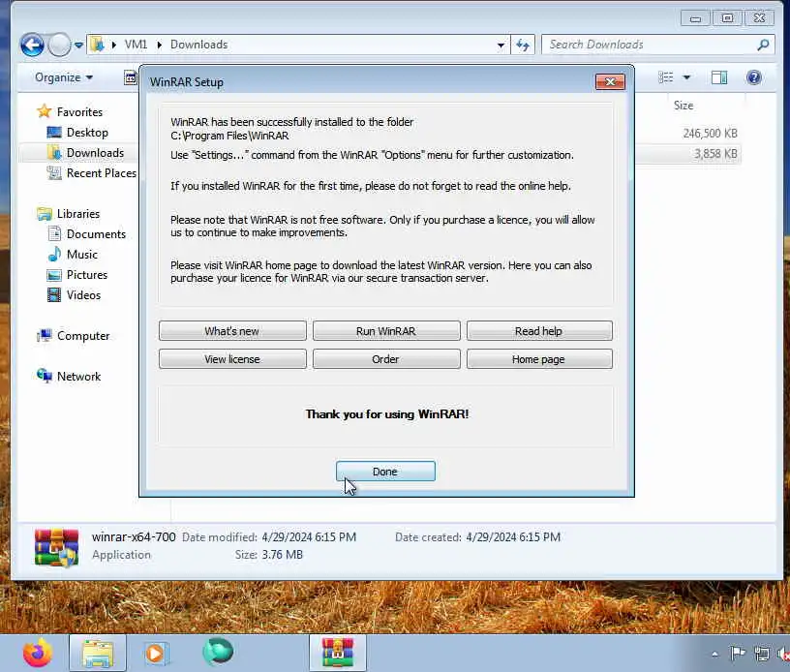Expand the arrow after VM1 breadcrumb
The width and height of the screenshot is (790, 672).
click(159, 45)
